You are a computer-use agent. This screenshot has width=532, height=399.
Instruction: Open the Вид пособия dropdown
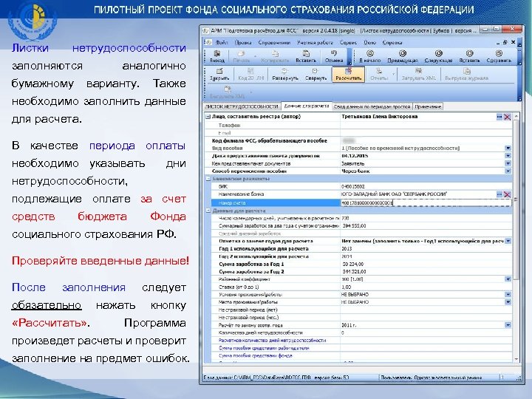pyautogui.click(x=508, y=148)
